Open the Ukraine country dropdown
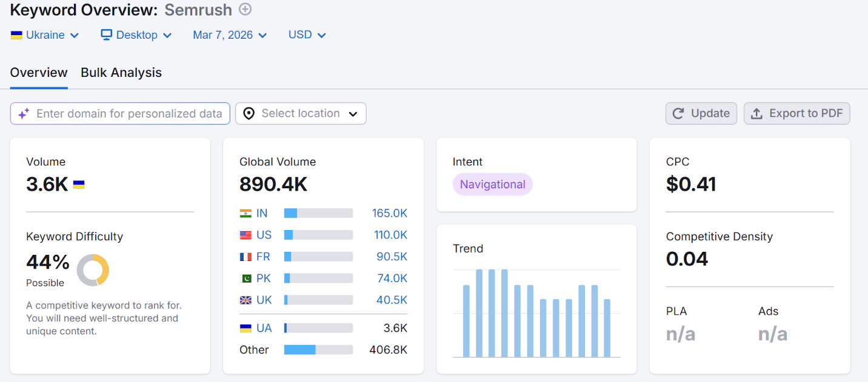Screen dimensions: 868x382 click(x=45, y=35)
